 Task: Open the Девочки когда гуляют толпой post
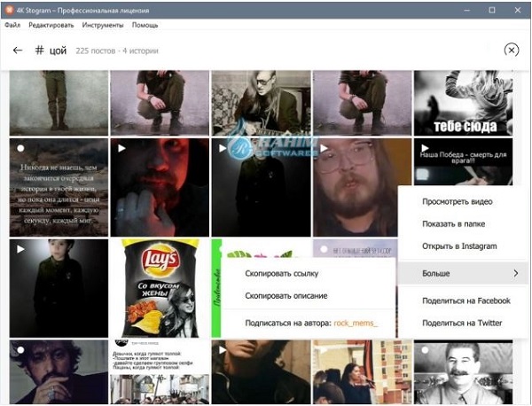click(160, 372)
